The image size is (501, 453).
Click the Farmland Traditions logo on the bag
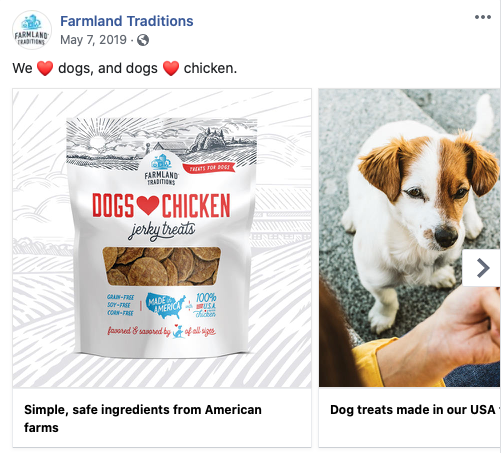coord(161,170)
